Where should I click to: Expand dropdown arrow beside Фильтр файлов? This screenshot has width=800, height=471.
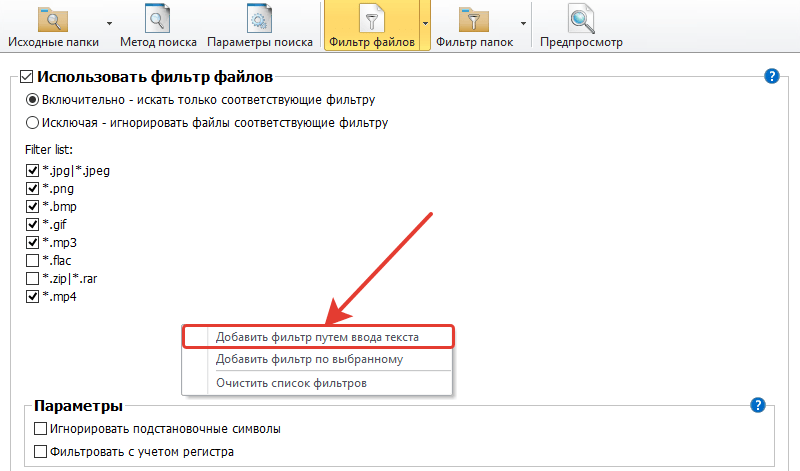click(425, 23)
